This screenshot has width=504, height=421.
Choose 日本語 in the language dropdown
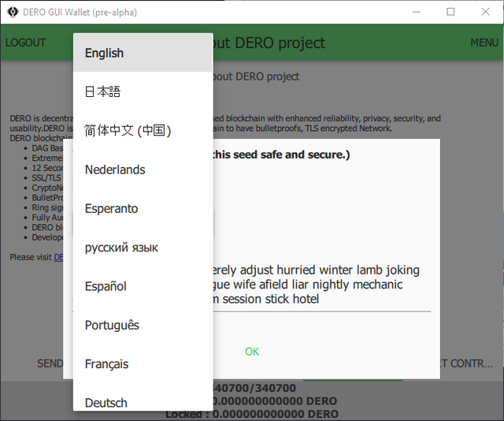click(143, 91)
